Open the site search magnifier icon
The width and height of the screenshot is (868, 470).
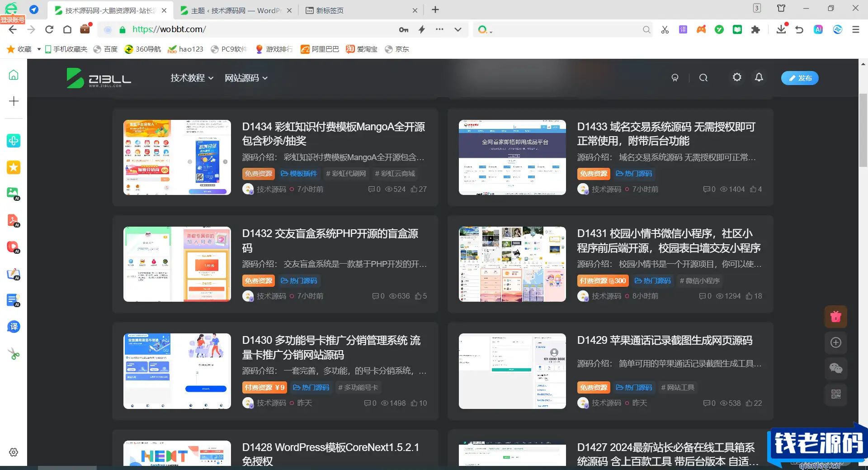click(703, 78)
